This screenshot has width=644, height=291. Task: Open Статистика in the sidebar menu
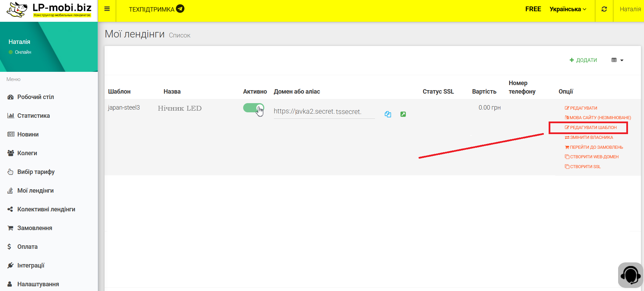click(x=33, y=116)
